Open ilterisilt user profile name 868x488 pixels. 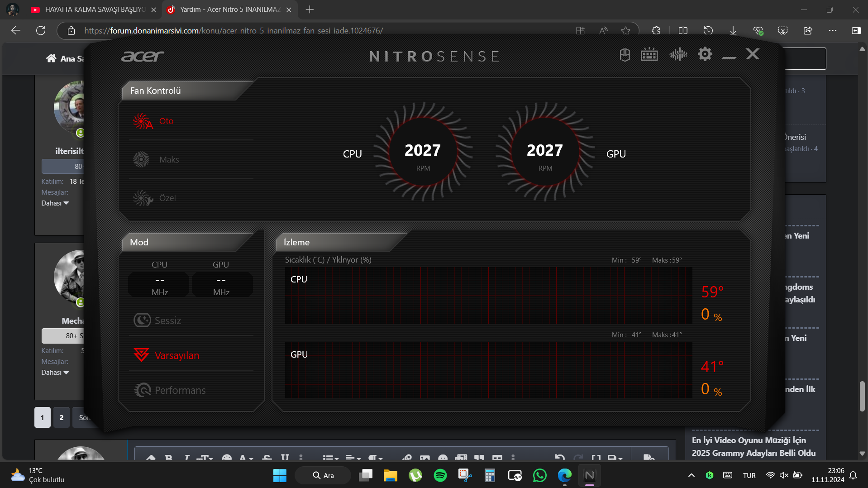(x=69, y=151)
